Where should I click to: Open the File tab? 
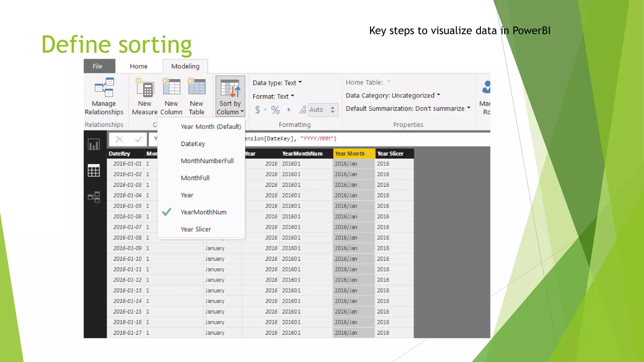point(99,66)
